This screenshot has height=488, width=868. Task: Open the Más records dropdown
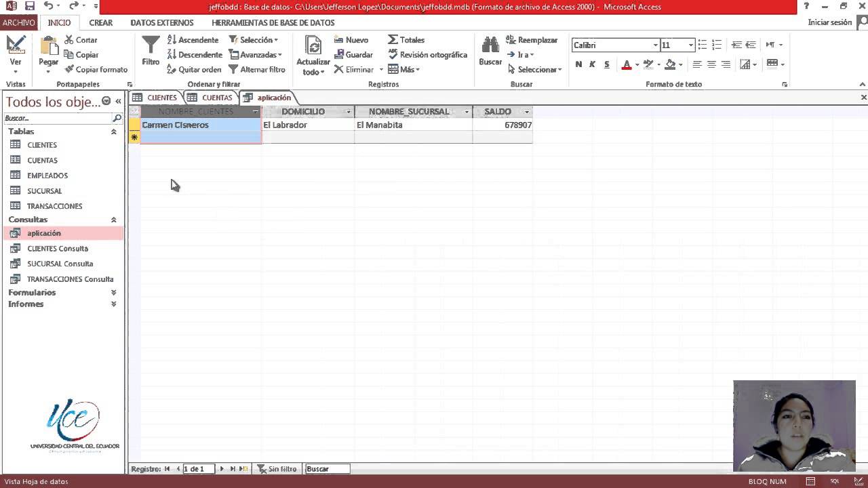click(403, 69)
